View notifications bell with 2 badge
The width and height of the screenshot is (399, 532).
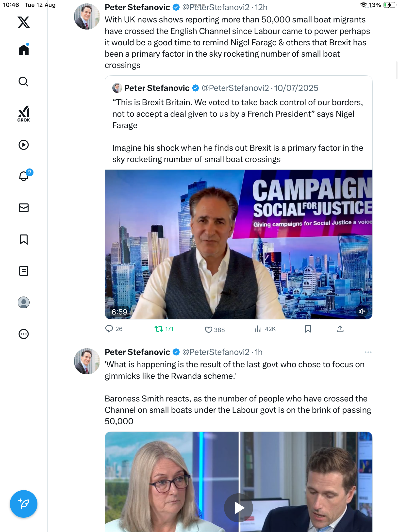click(24, 176)
